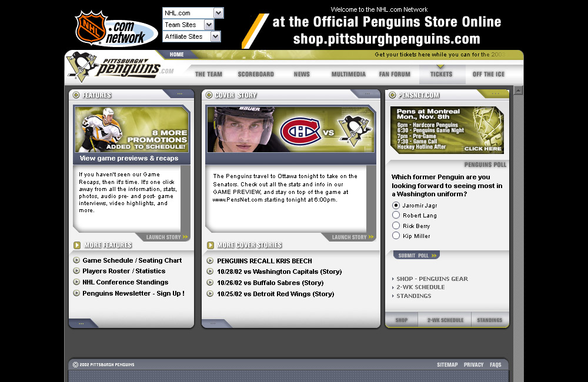Launch the Features story
Screen dimensions: 588x382
pos(167,237)
